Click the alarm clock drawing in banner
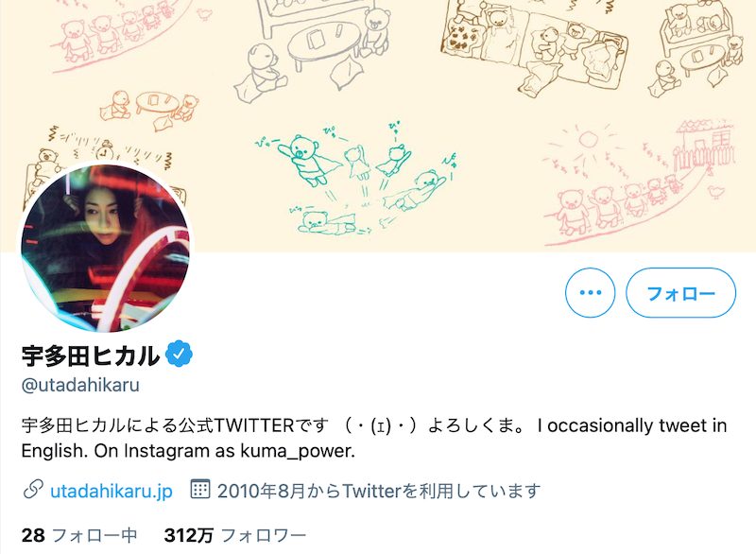The image size is (756, 554). tap(103, 150)
